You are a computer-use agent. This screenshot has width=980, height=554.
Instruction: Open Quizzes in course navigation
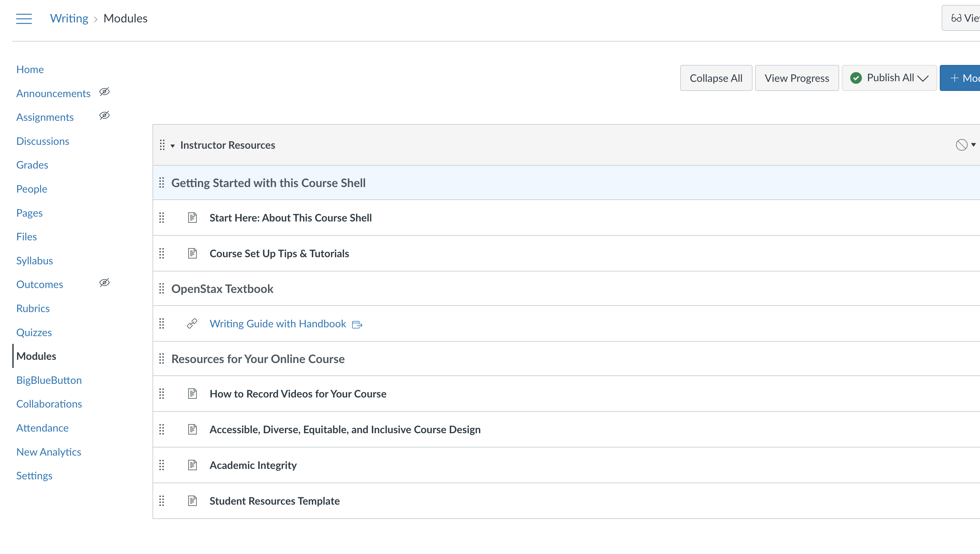tap(34, 333)
